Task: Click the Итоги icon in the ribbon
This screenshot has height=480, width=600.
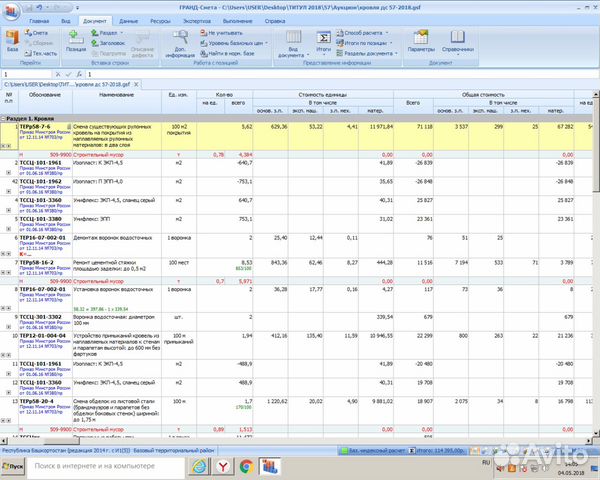Action: pos(323,39)
